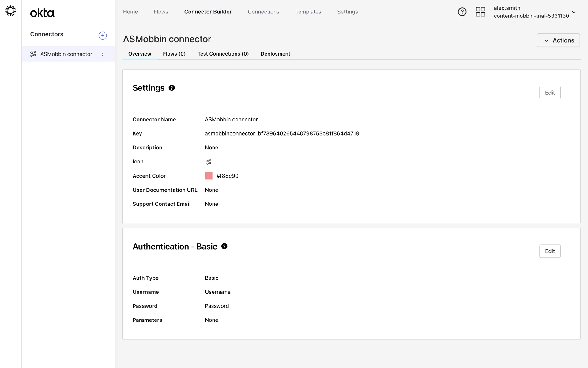
Task: Click the Okta sunburst logo icon
Action: [11, 11]
